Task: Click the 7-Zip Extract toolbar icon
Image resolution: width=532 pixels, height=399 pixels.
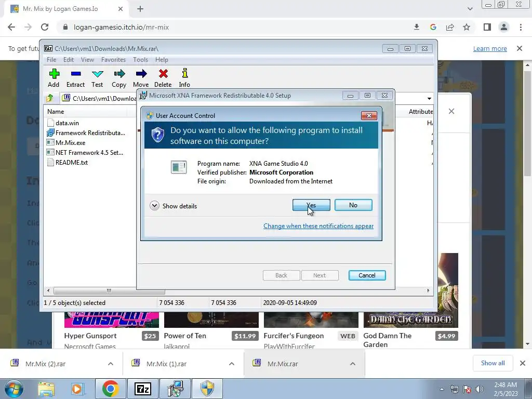Action: [76, 74]
